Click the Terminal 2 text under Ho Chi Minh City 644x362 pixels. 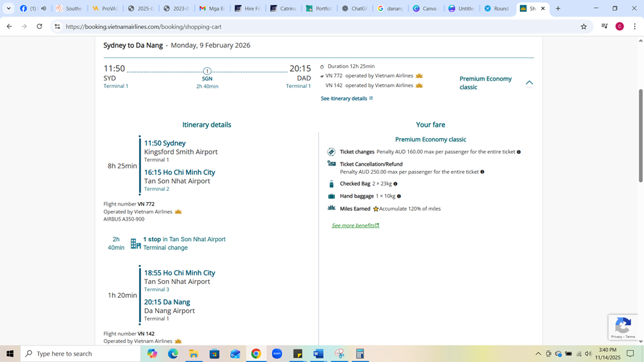pos(157,189)
